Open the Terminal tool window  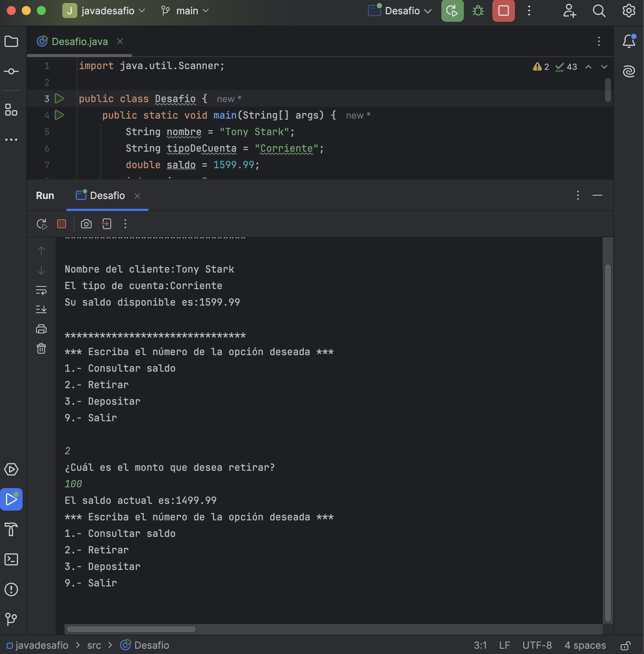click(x=11, y=559)
